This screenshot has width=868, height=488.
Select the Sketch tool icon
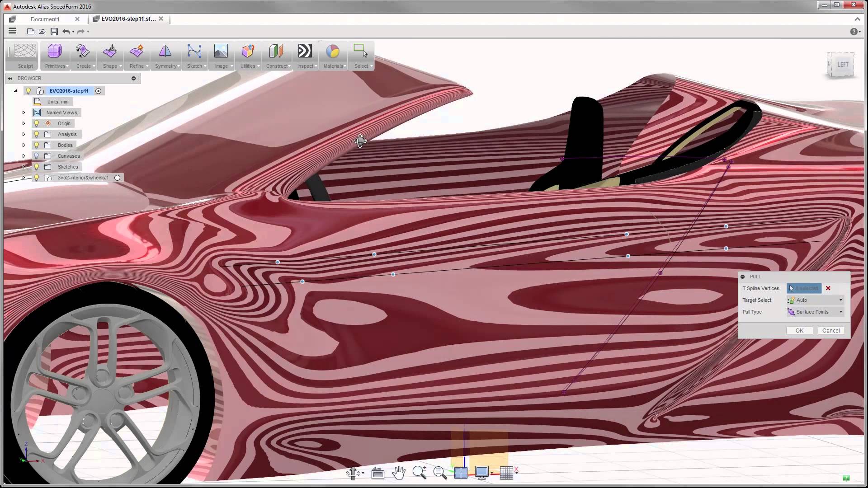[x=194, y=51]
